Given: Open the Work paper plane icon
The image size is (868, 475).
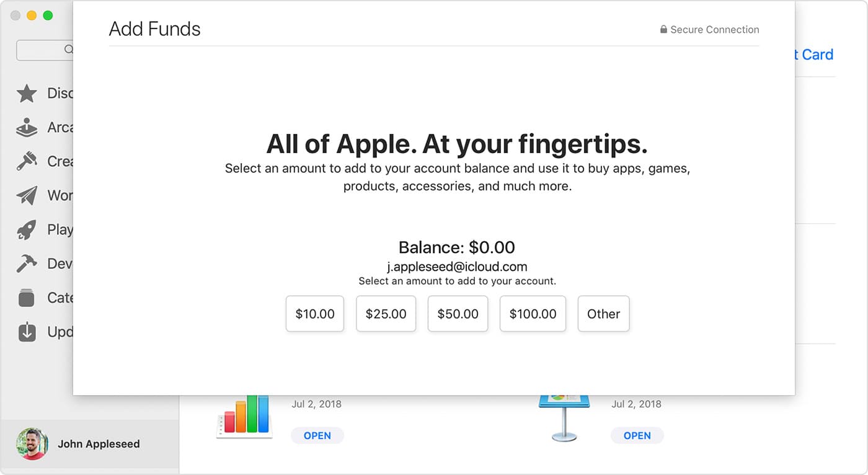Looking at the screenshot, I should coord(27,196).
